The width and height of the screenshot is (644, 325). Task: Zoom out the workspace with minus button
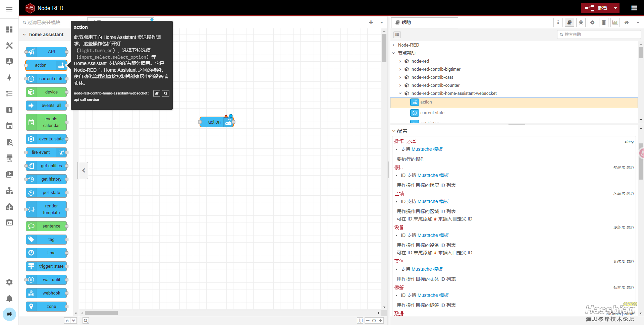(x=368, y=321)
